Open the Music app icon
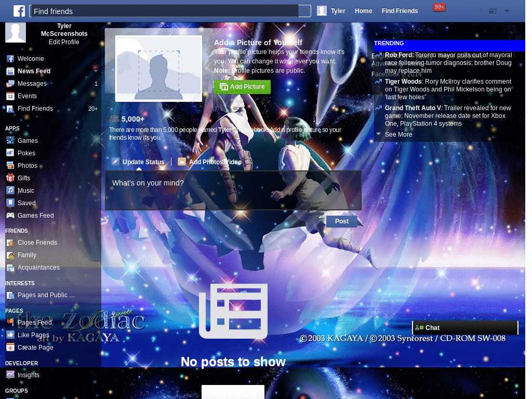Viewport: 532px width, 399px height. tap(10, 190)
